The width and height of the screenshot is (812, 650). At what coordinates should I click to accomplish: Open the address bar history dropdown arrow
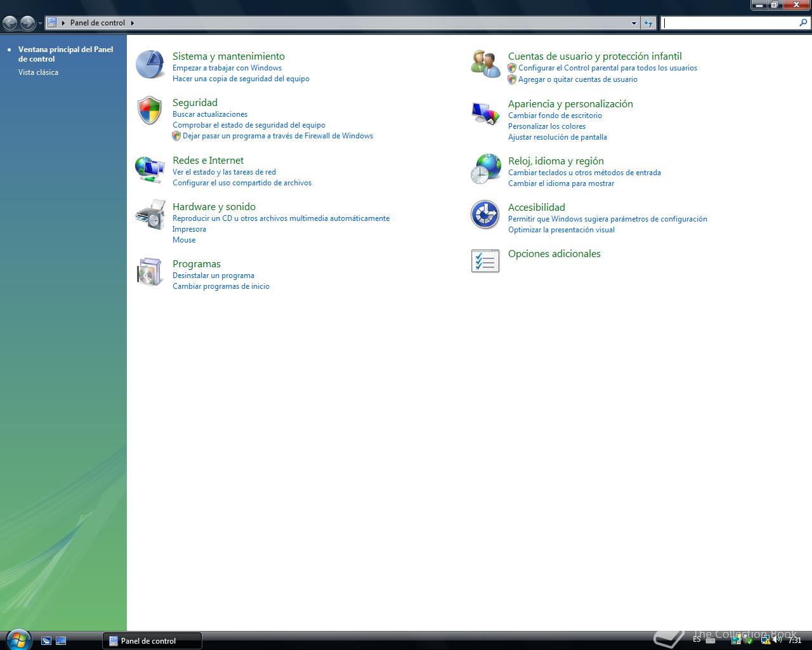coord(634,23)
